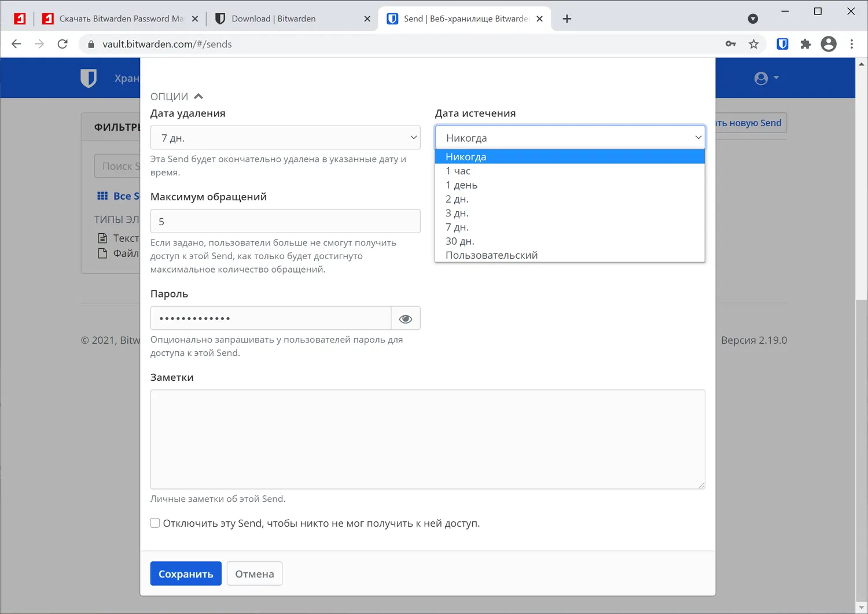Image resolution: width=868 pixels, height=614 pixels.
Task: Choose 'Пользовательский' from expiration list
Action: tap(492, 255)
